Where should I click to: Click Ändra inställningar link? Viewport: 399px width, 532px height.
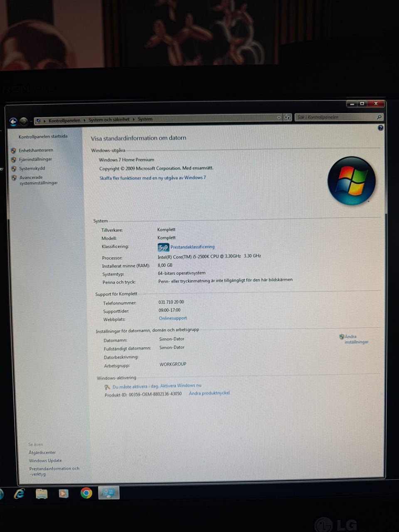click(x=356, y=339)
